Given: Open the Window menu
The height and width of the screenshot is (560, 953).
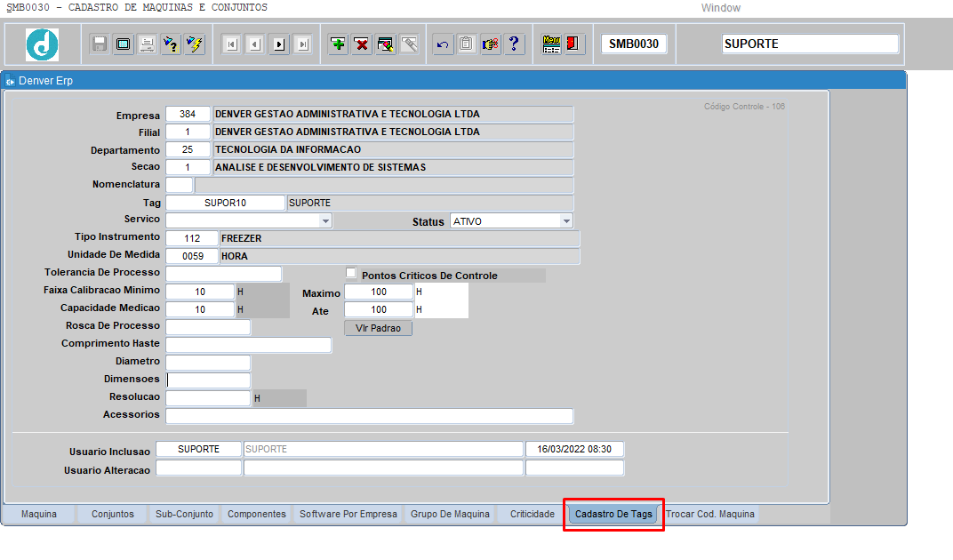Looking at the screenshot, I should coord(721,8).
